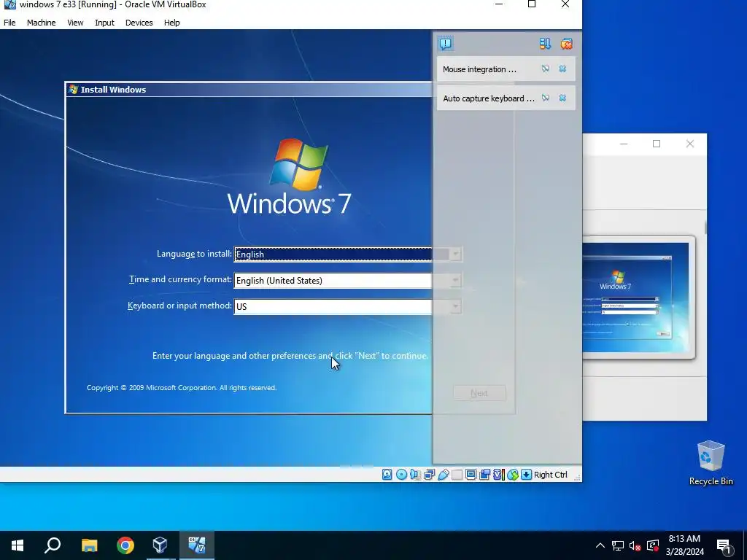This screenshot has height=560, width=747.
Task: Open the View menu
Action: 75,23
